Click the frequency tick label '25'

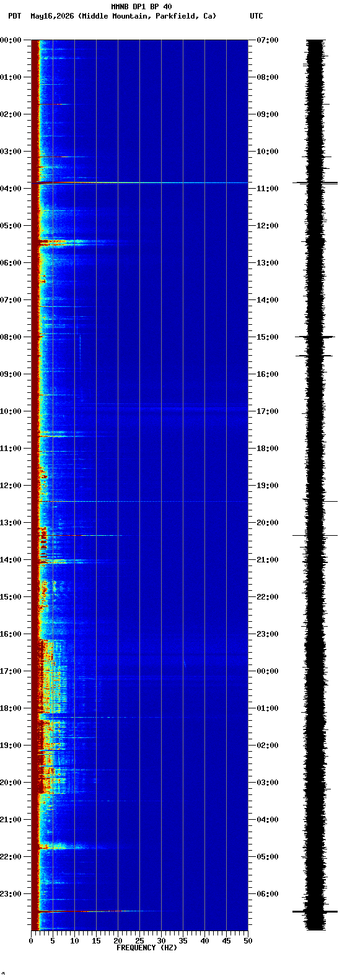tap(139, 941)
